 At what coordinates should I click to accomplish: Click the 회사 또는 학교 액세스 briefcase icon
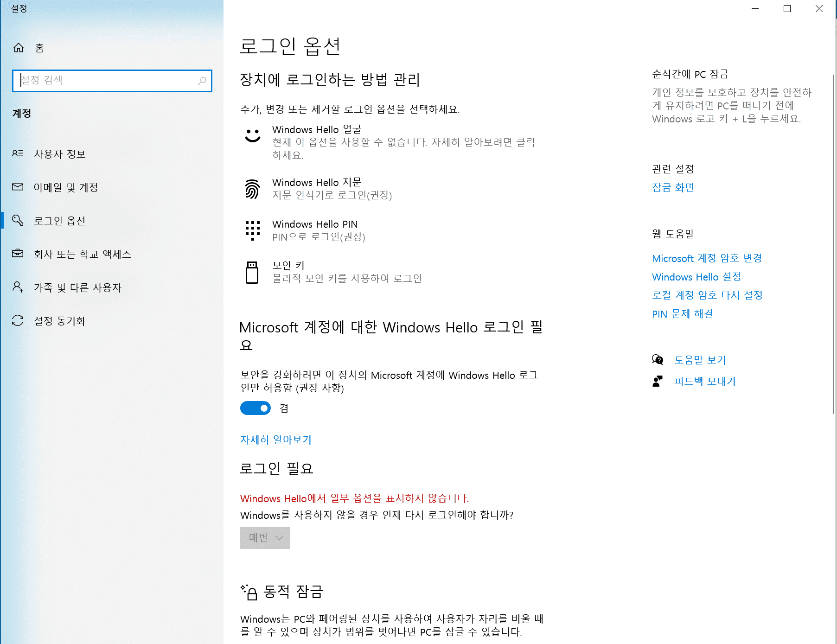(x=18, y=254)
